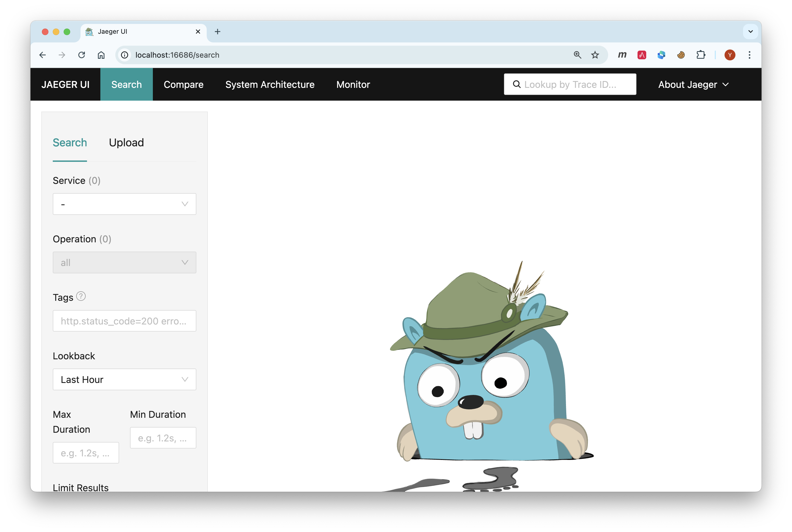This screenshot has width=792, height=532.
Task: Open the Search nav item
Action: 126,85
